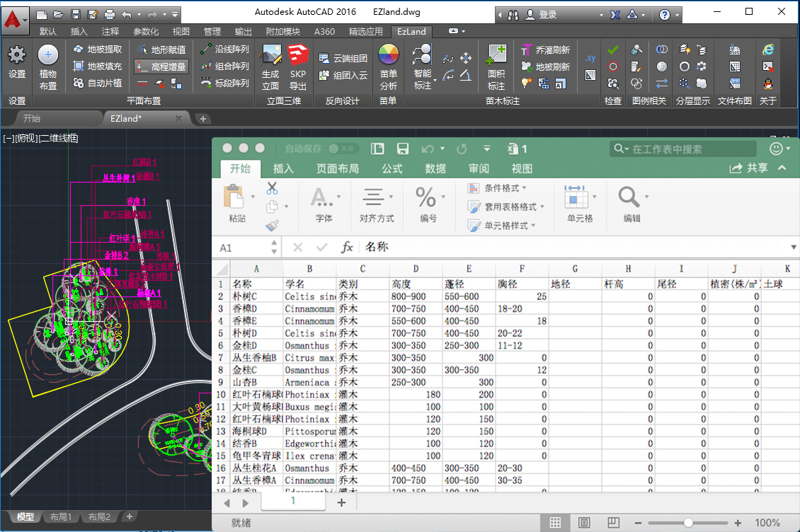
Task: Use the 组合阵列 combined array tool
Action: [x=224, y=66]
